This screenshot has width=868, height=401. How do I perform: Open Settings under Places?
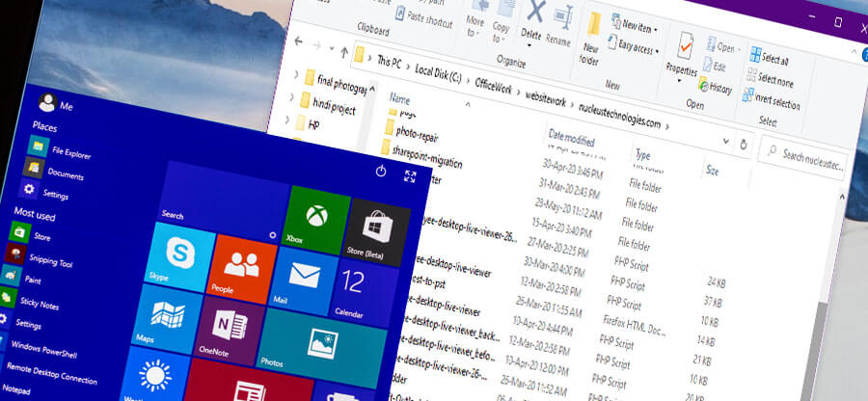click(x=44, y=193)
